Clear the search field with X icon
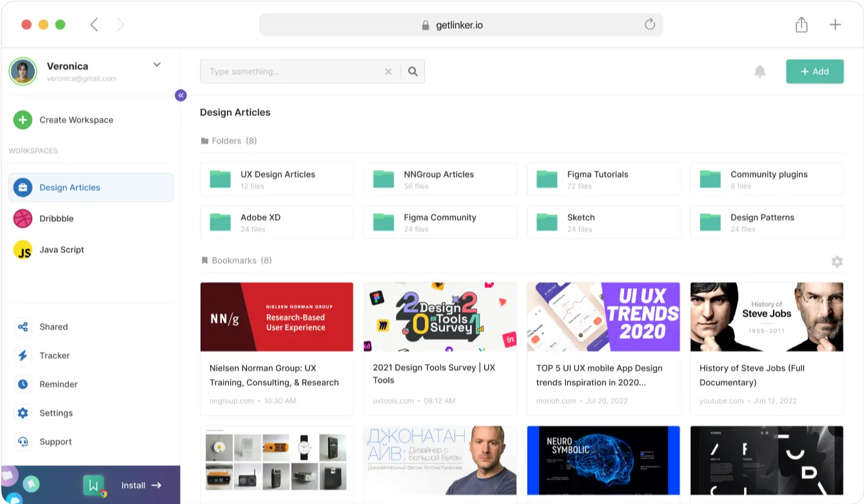Viewport: 864px width, 504px height. coord(388,72)
